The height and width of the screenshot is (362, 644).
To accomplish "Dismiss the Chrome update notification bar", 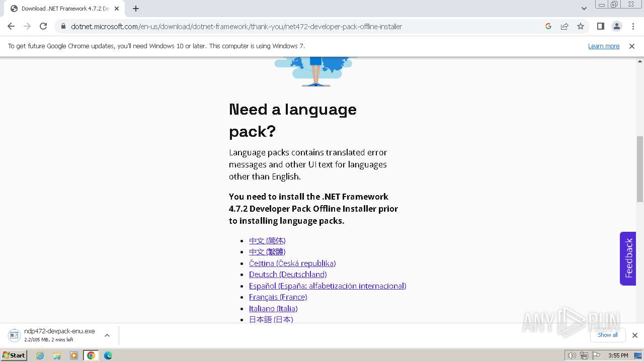I will click(632, 46).
